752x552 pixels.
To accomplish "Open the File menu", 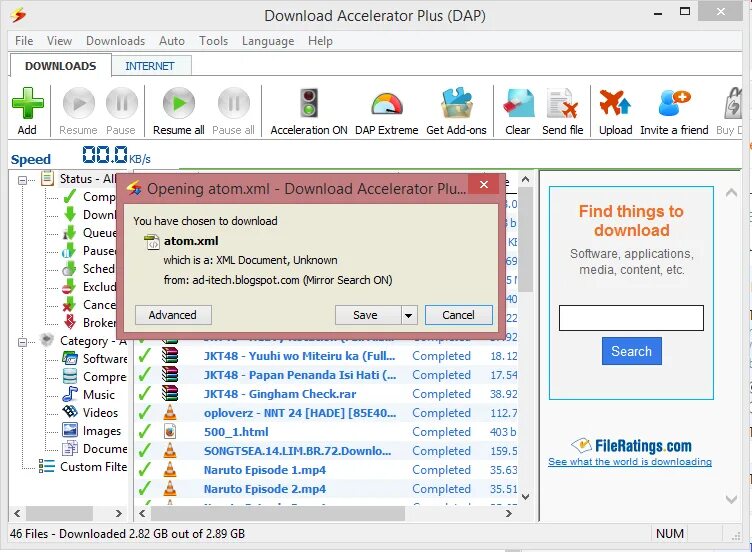I will click(x=24, y=41).
